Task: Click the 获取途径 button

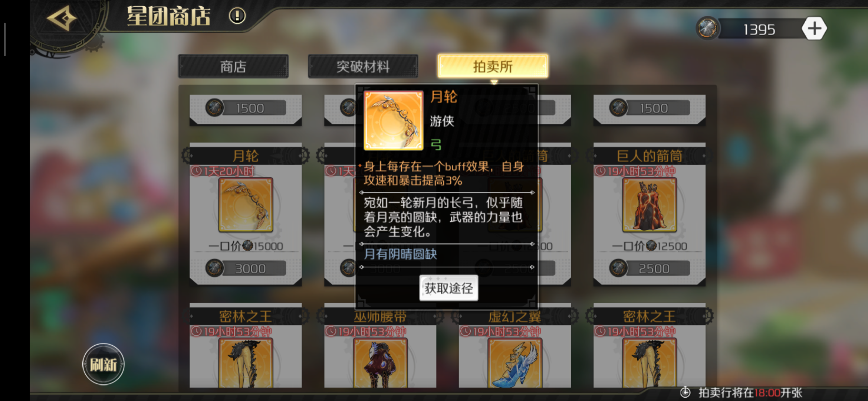Action: 449,288
